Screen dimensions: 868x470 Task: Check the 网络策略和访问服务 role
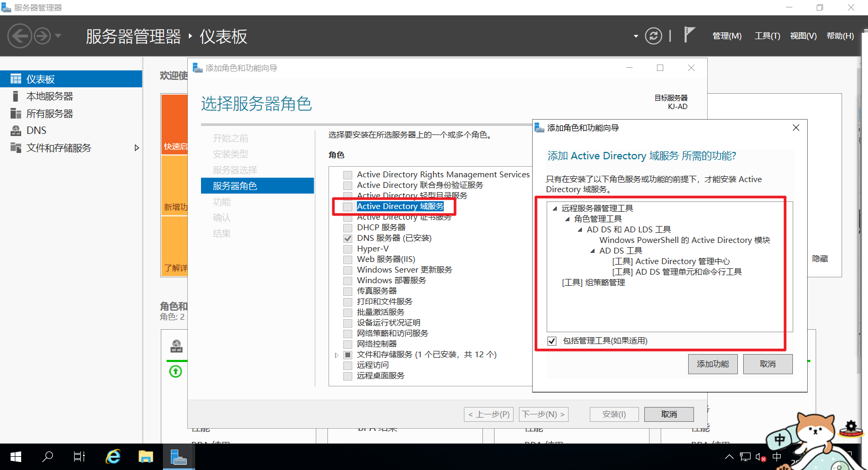[x=348, y=333]
